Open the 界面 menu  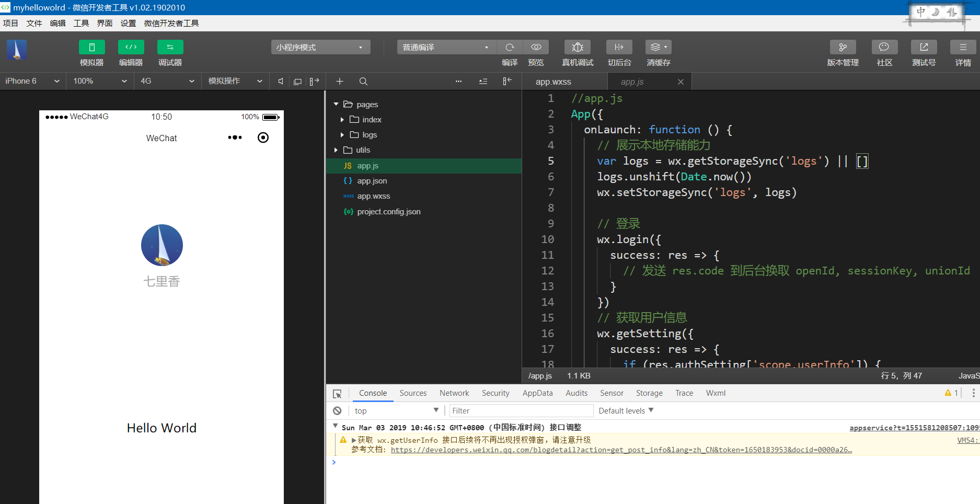pos(105,23)
